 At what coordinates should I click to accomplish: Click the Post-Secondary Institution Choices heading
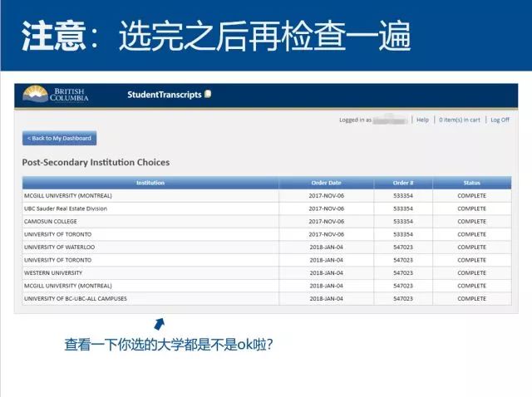point(96,163)
